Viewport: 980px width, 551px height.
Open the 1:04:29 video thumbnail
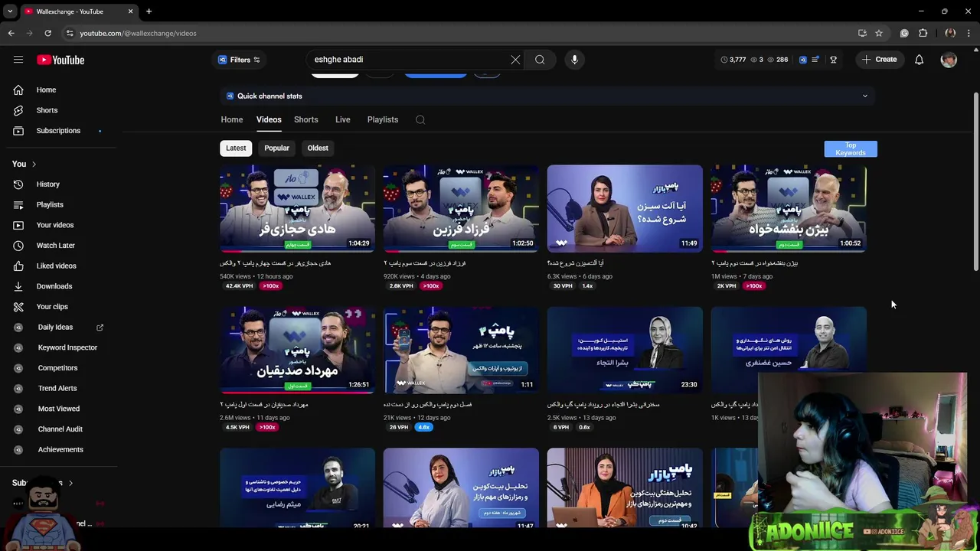coord(297,208)
